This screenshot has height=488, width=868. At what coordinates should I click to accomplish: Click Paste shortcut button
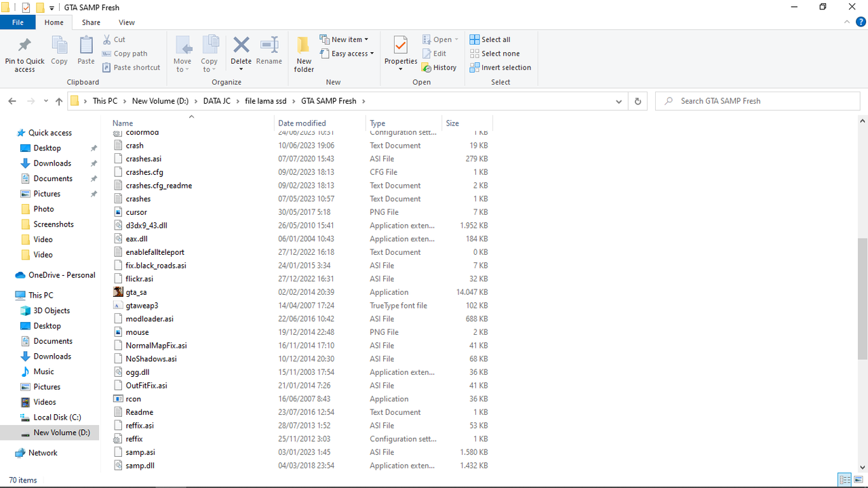pos(131,68)
